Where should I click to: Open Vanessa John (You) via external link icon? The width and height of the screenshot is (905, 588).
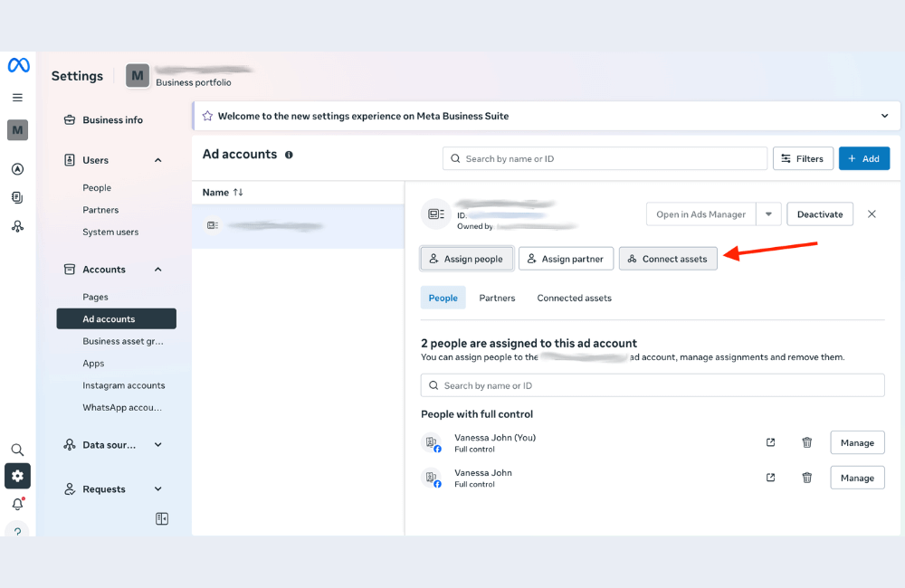click(x=770, y=442)
